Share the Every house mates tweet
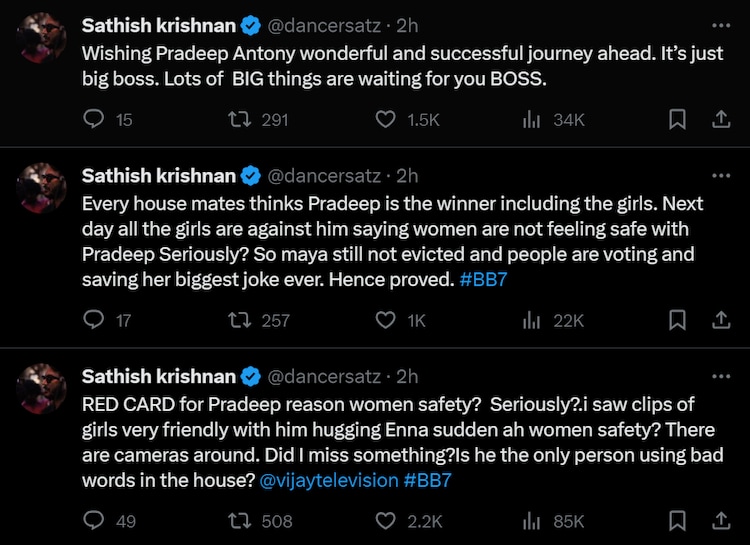This screenshot has height=545, width=750. (720, 320)
